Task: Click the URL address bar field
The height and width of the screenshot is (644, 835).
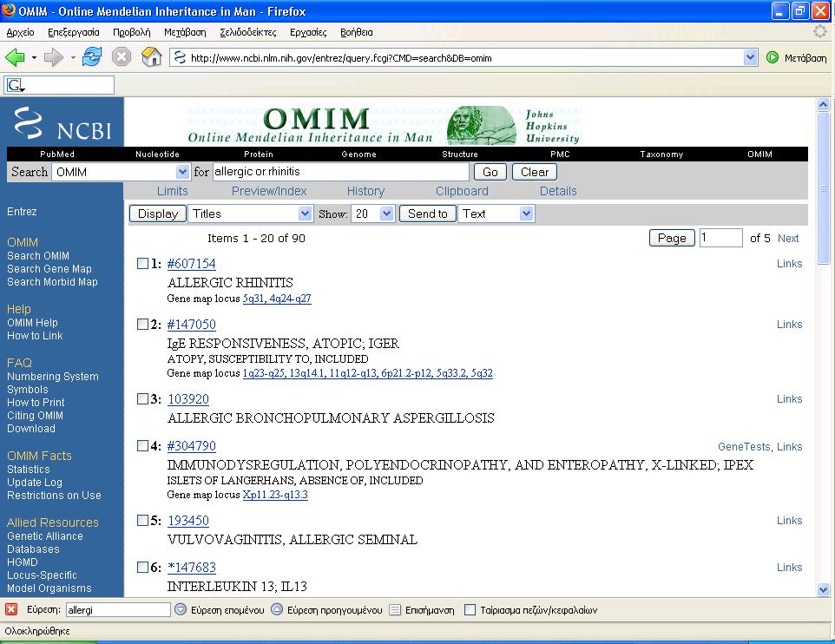Action: 464,57
